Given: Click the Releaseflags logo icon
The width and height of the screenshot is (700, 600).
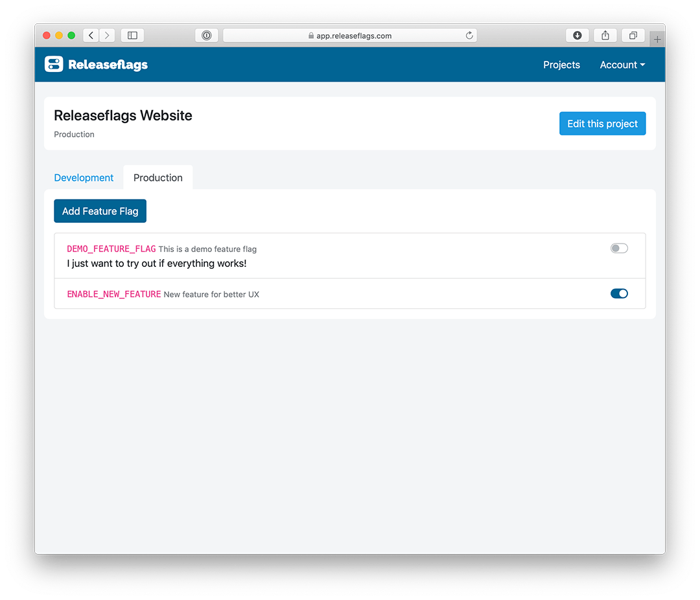Looking at the screenshot, I should coord(54,64).
